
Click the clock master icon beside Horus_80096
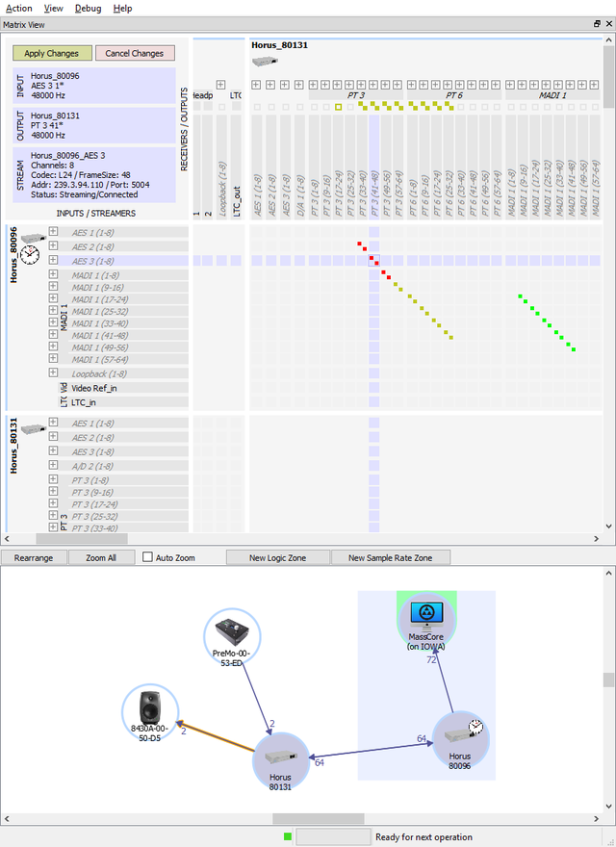[30, 254]
